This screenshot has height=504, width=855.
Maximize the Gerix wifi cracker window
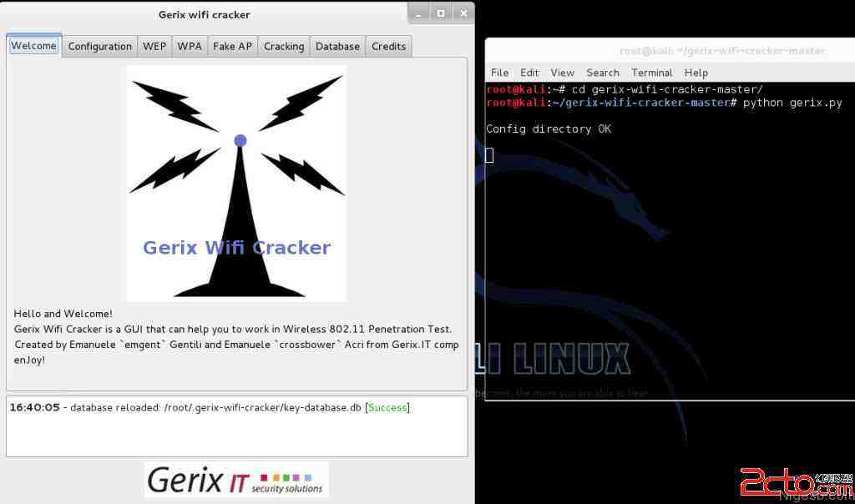pyautogui.click(x=441, y=13)
